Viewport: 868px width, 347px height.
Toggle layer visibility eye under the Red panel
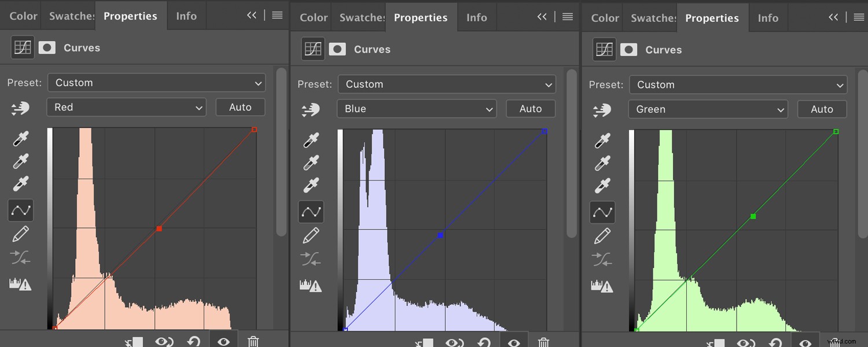223,341
